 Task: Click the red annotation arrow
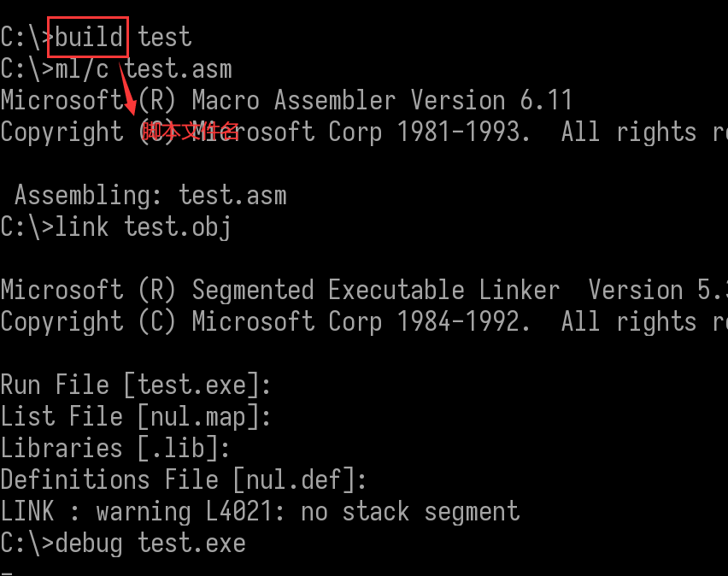[x=126, y=85]
